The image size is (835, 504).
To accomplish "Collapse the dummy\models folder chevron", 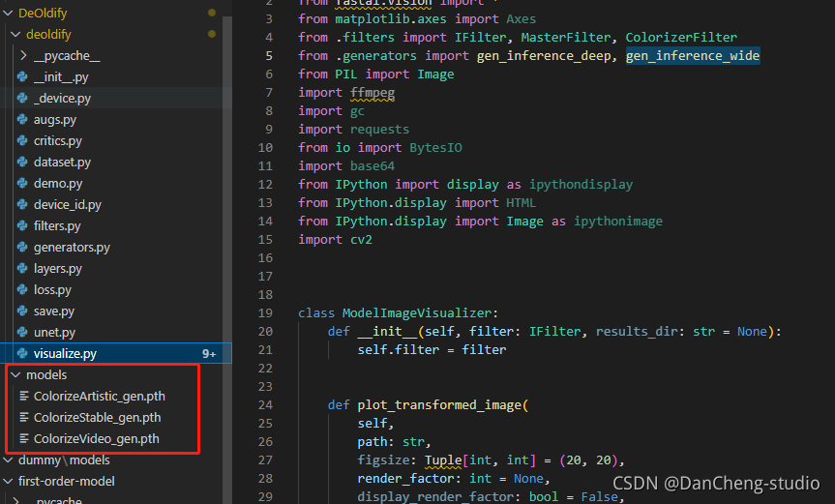I will click(8, 460).
